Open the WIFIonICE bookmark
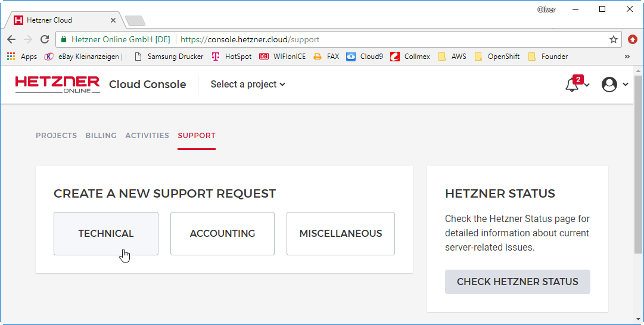Viewport: 644px width, 325px height. [x=282, y=57]
